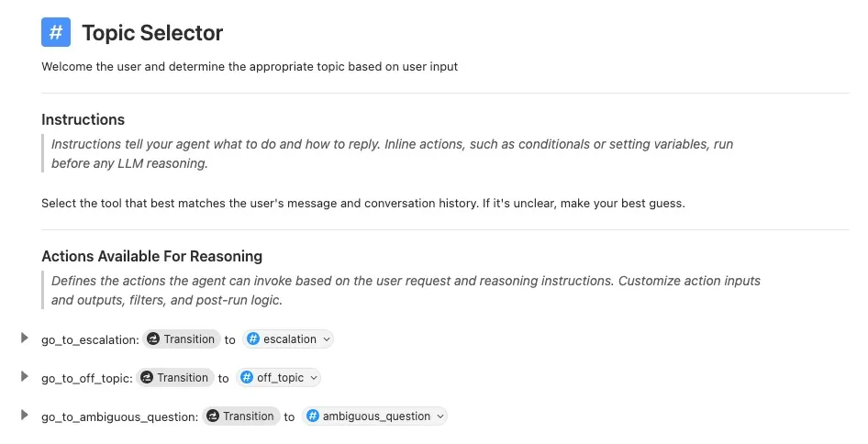Select the go_to_ambiguous_question action name
Image resolution: width=868 pixels, height=444 pixels.
[118, 416]
